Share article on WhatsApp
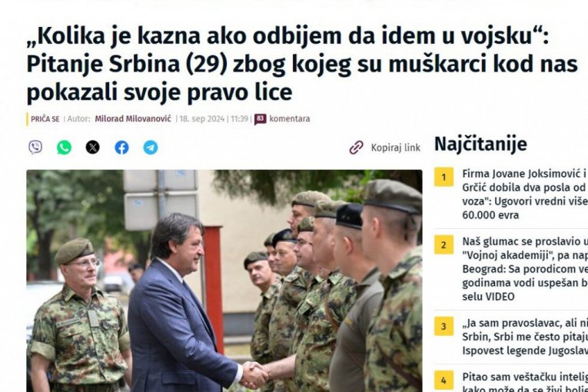 point(64,148)
